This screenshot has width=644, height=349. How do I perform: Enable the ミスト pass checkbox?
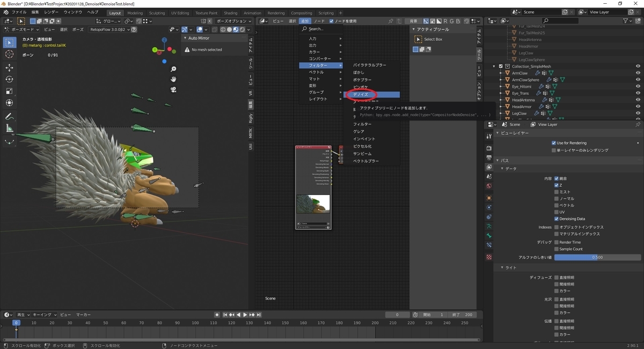pos(557,192)
